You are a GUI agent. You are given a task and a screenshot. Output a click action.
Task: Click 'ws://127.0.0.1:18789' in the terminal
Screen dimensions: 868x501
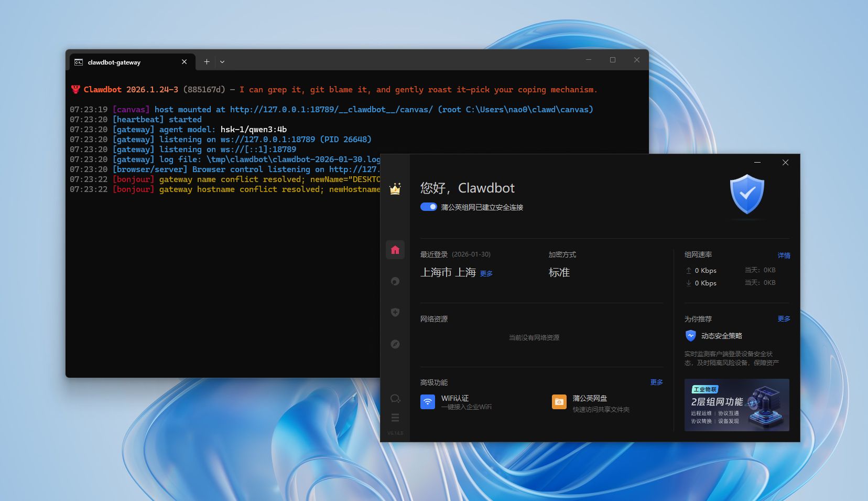click(x=268, y=140)
